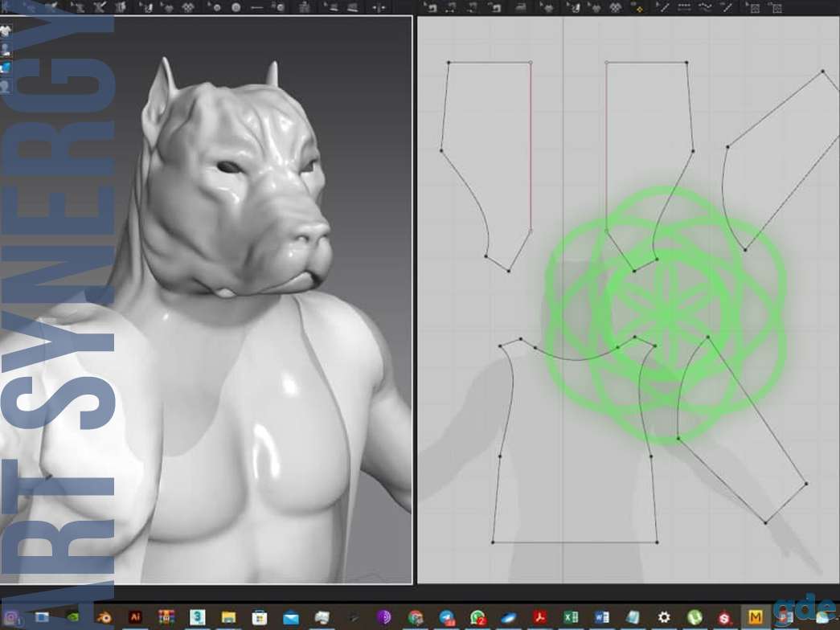Click the round Button tool in 3D toolbar
840x630 pixels.
click(236, 7)
